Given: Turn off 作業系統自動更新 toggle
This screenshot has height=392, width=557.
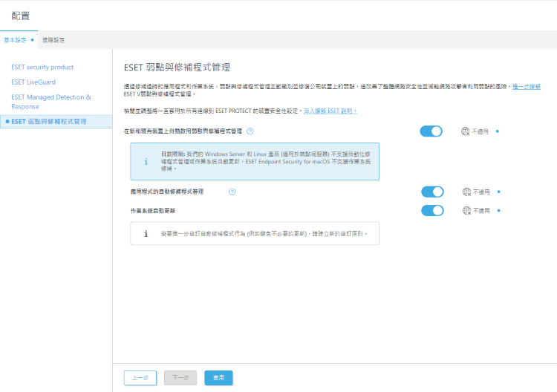Looking at the screenshot, I should 432,211.
